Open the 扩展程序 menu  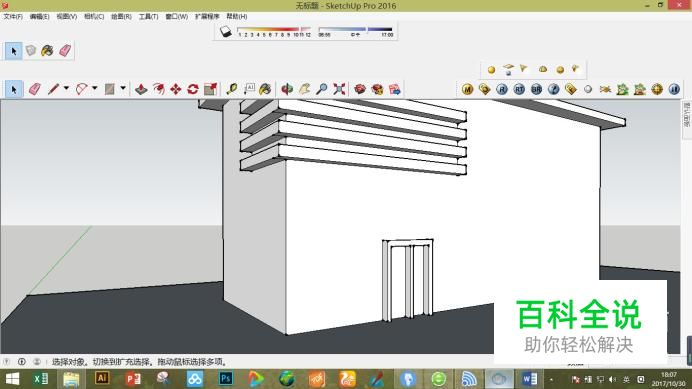click(207, 16)
